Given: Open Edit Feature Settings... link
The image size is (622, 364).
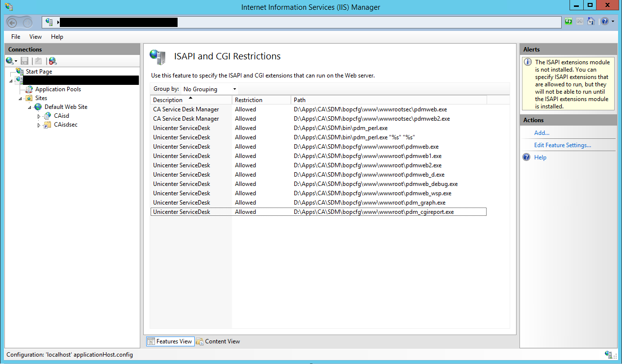Looking at the screenshot, I should pyautogui.click(x=563, y=145).
